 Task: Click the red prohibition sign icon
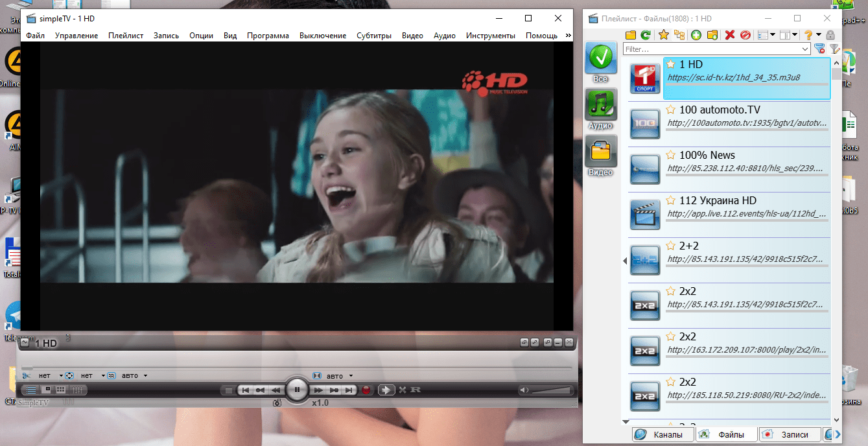pos(745,35)
